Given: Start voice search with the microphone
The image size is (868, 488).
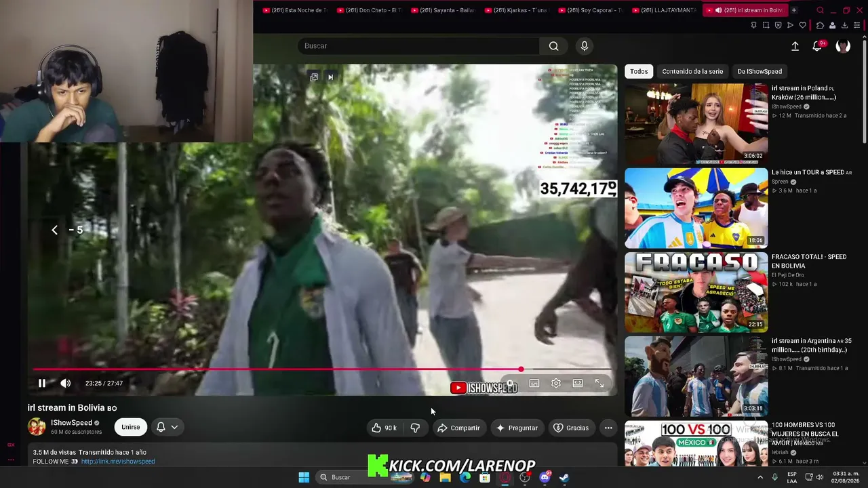Looking at the screenshot, I should pos(585,45).
